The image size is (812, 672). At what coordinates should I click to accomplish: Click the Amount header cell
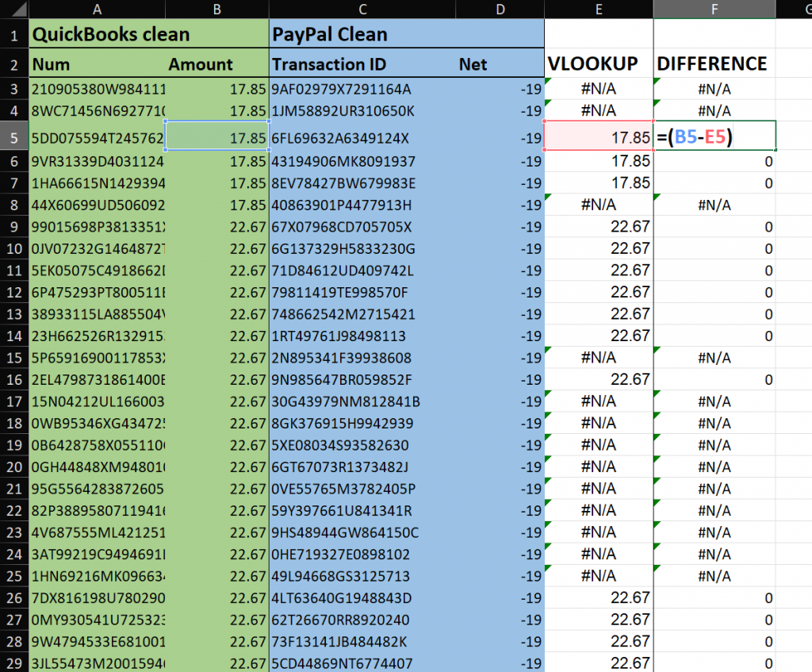point(201,64)
